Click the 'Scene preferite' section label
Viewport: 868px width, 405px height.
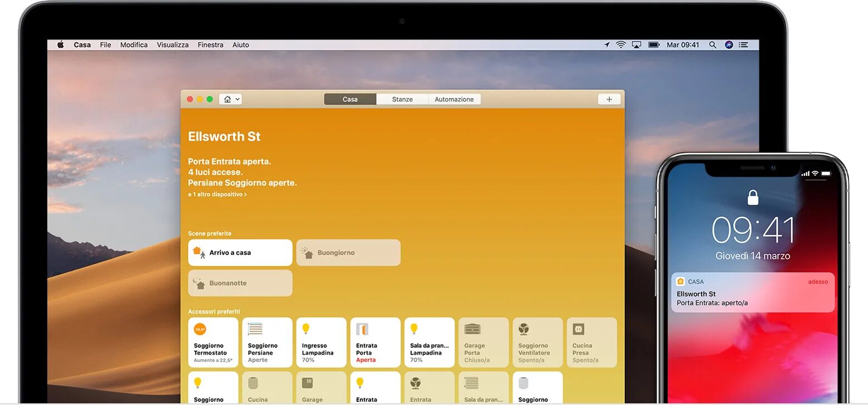coord(210,234)
